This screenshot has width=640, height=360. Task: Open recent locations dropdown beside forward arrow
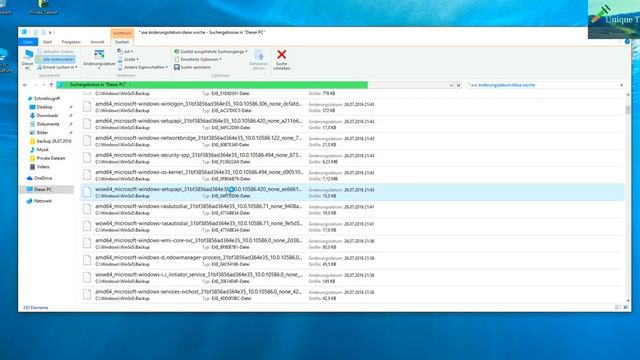click(x=43, y=85)
